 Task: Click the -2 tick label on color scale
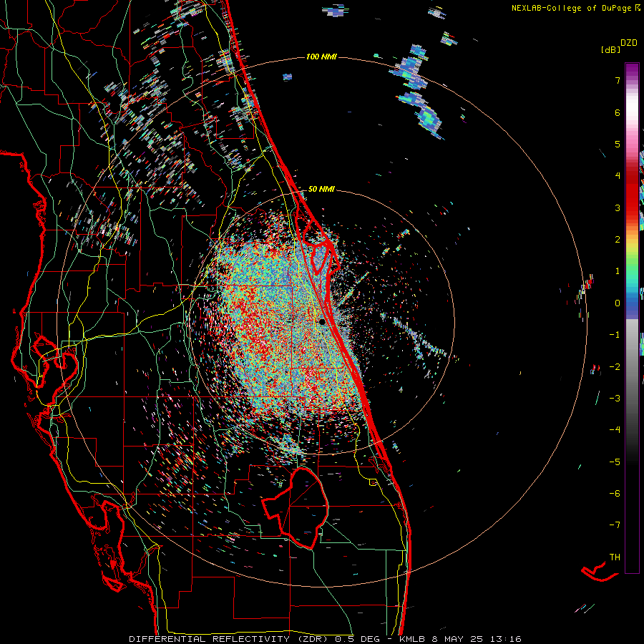[615, 367]
